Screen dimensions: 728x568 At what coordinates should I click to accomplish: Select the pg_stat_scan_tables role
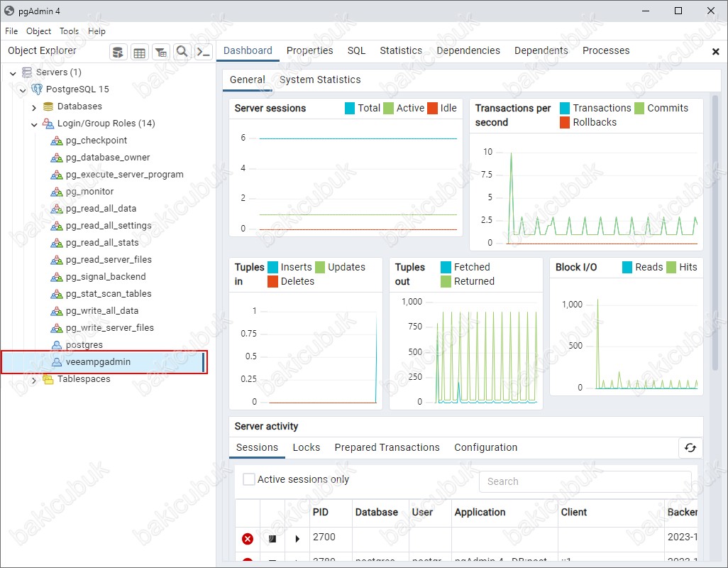(109, 294)
